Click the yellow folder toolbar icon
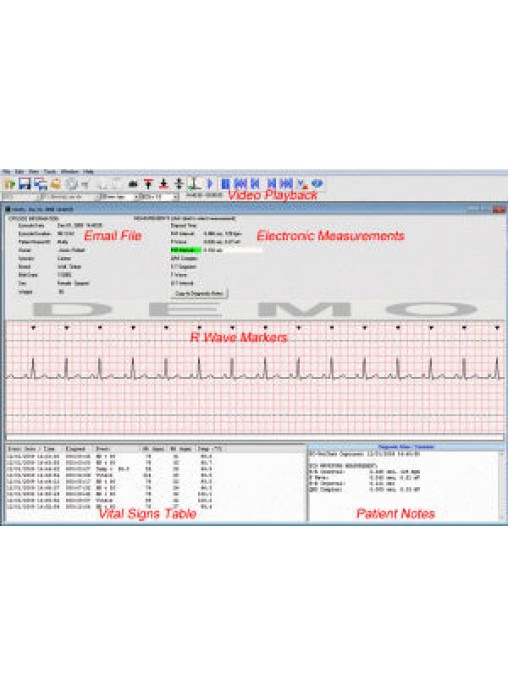The height and width of the screenshot is (696, 508). point(56,183)
